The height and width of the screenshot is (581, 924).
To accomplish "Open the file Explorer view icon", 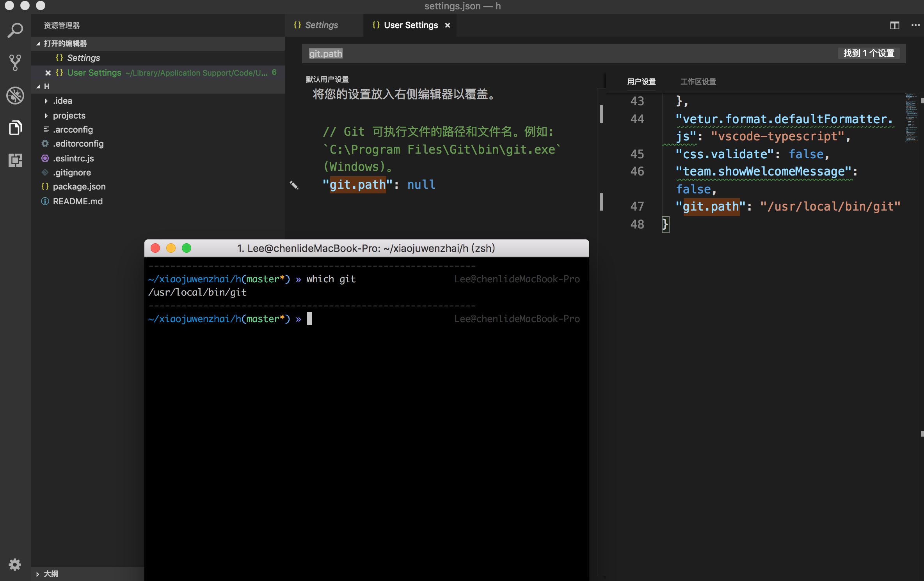I will [15, 128].
